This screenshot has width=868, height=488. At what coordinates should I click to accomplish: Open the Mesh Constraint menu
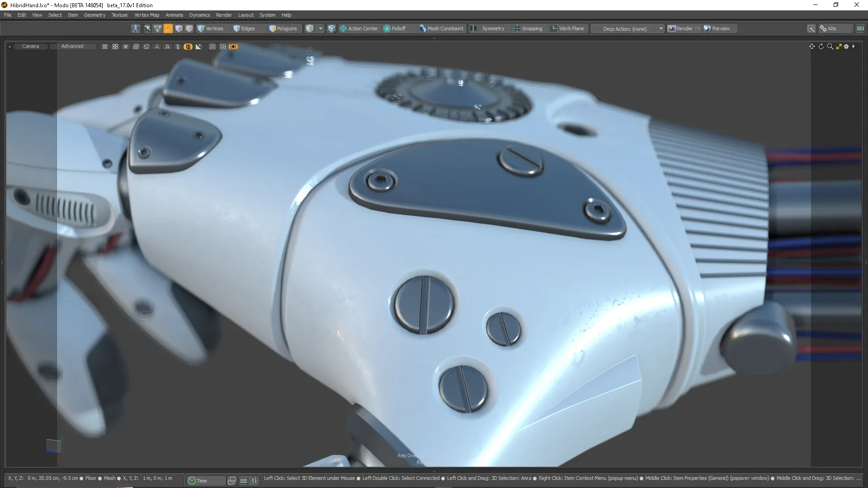coord(442,28)
